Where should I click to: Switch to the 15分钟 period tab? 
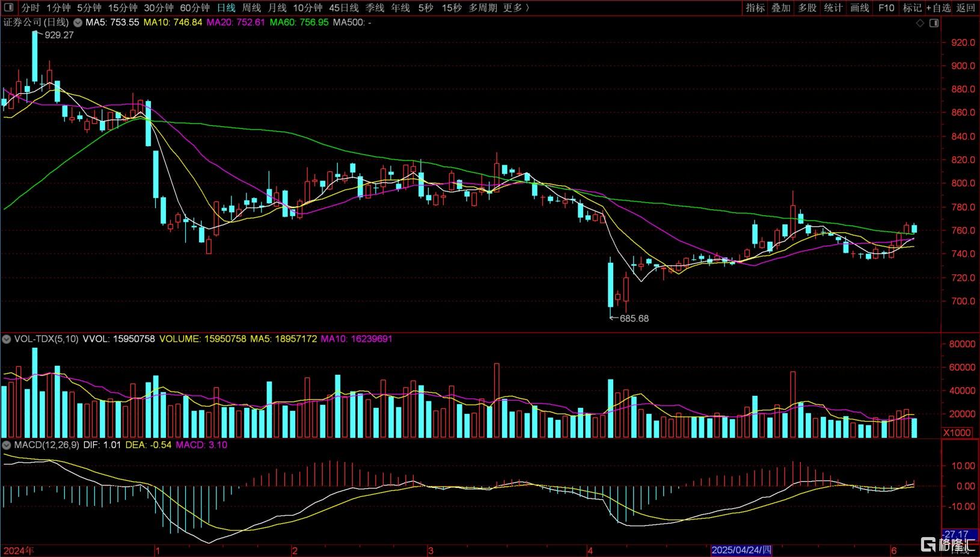[x=123, y=8]
